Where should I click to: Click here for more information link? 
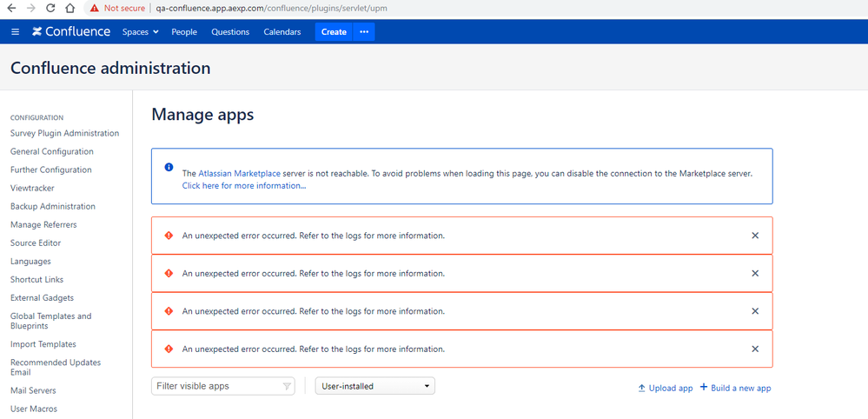(x=244, y=186)
